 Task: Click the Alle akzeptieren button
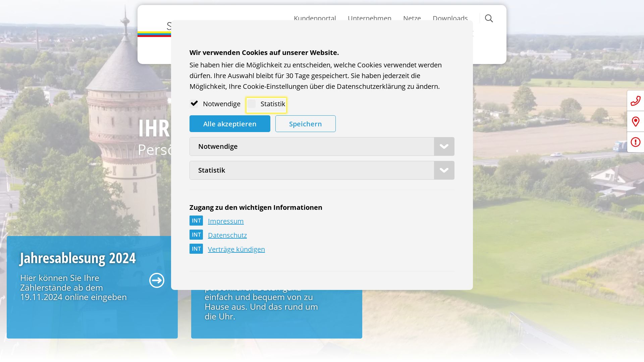230,124
